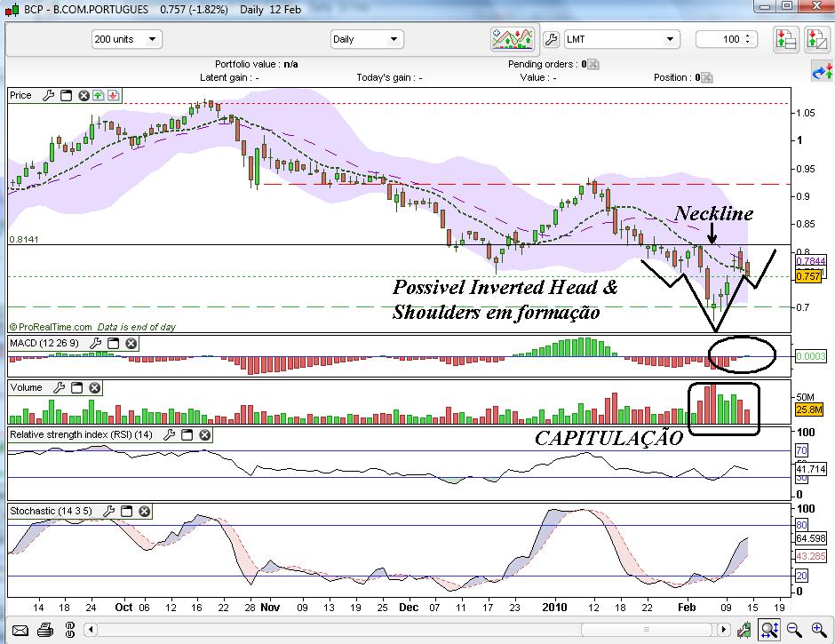Click the Position X button
This screenshot has height=644, width=835.
click(x=707, y=78)
